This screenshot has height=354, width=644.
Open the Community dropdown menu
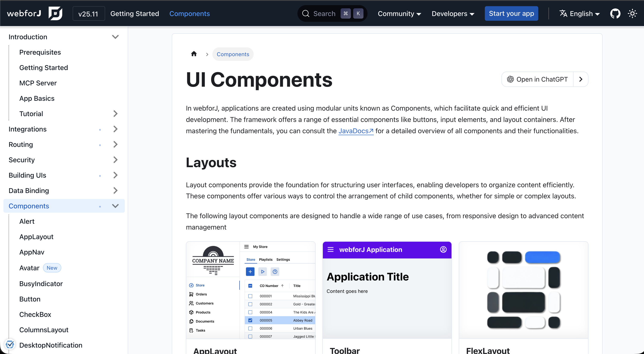point(399,13)
